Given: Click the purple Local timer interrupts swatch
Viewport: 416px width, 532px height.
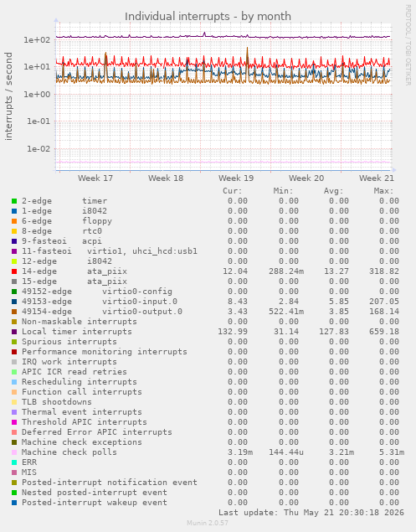Looking at the screenshot, I should point(14,332).
